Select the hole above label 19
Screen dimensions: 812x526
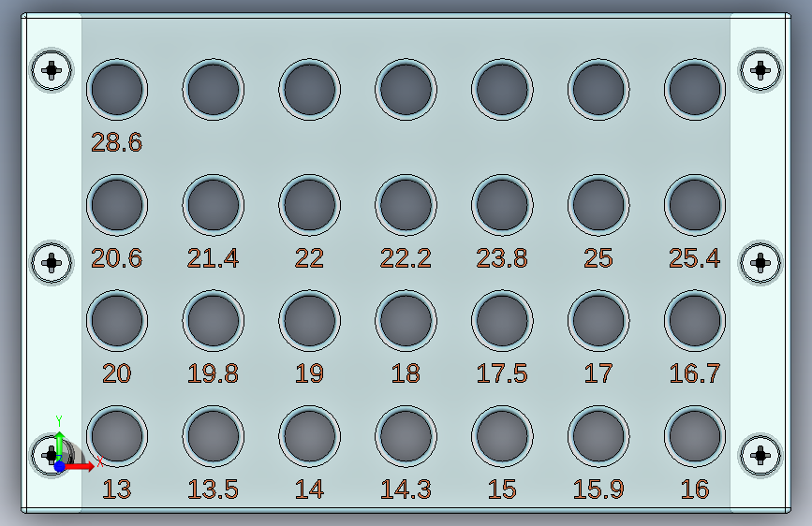pos(310,320)
